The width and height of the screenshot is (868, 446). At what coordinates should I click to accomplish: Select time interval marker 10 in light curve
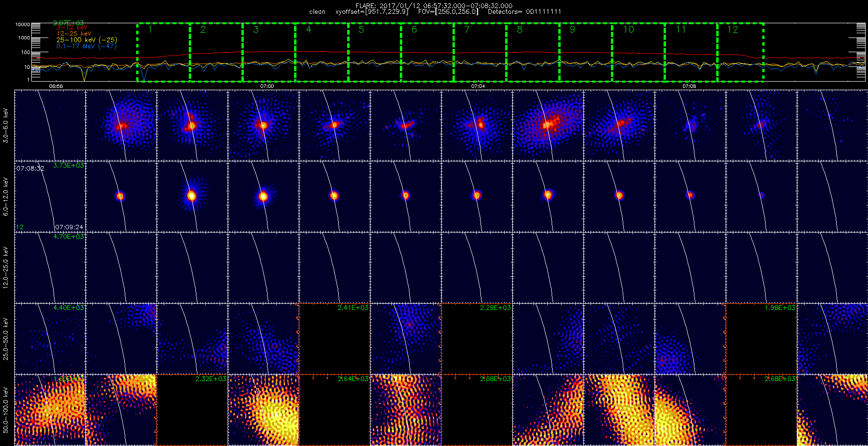pos(628,30)
